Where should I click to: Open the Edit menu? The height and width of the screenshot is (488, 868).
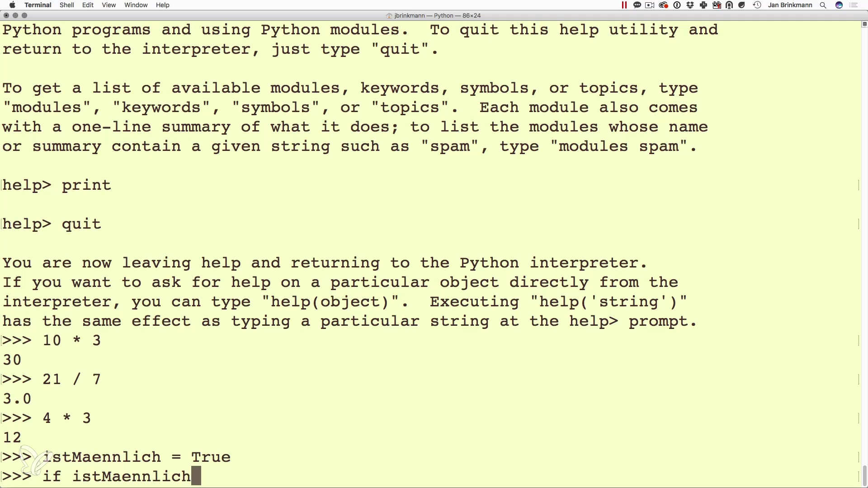pos(88,5)
